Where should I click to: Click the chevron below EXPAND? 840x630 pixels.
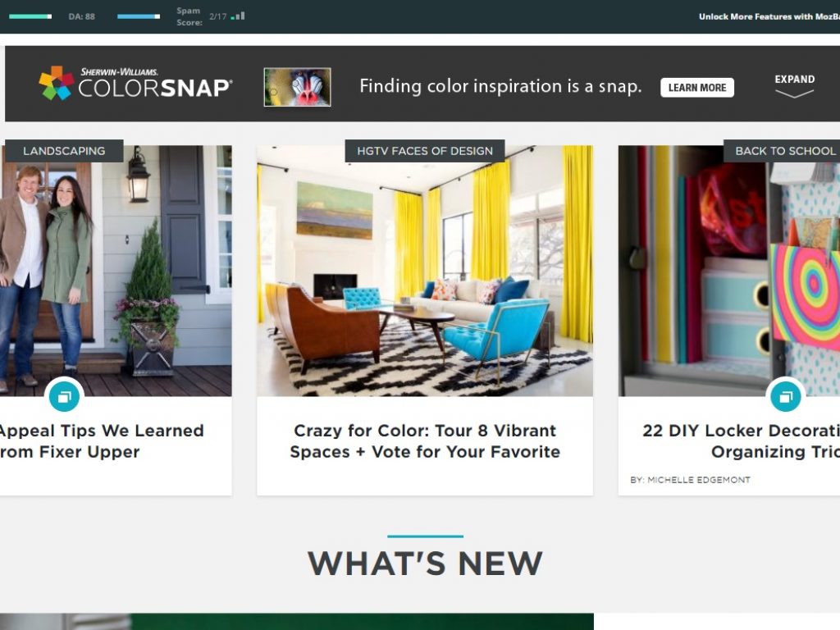click(x=794, y=94)
